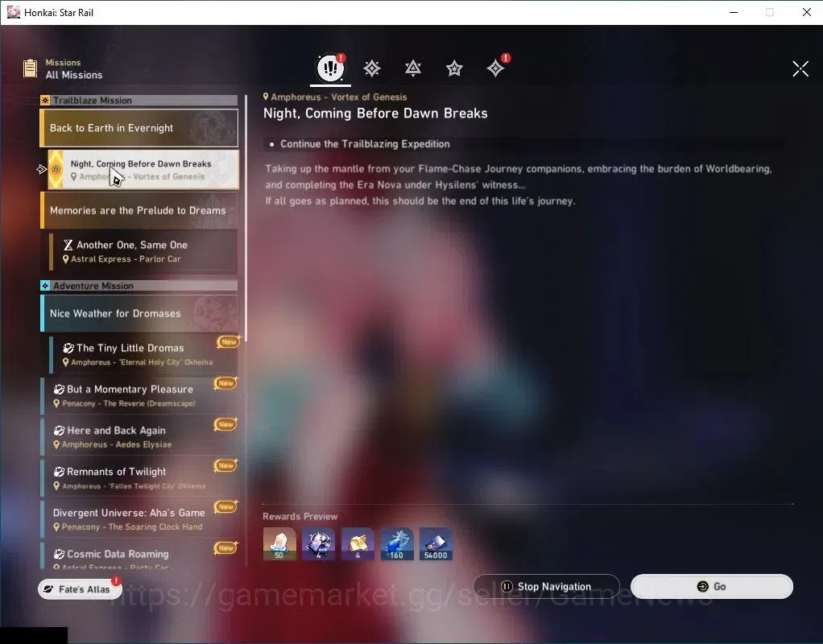
Task: Select the Here and Back Again mission
Action: click(139, 436)
